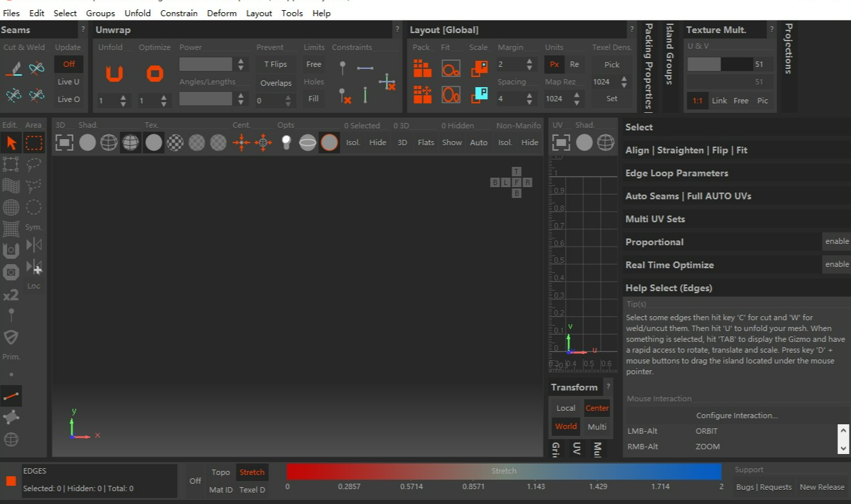This screenshot has width=851, height=504.
Task: Click the frame-all icon under 3D label
Action: pyautogui.click(x=64, y=143)
